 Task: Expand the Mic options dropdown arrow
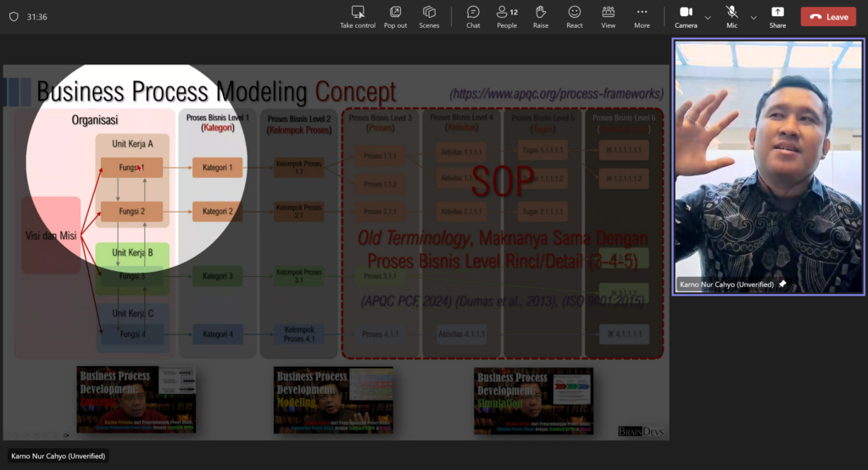click(754, 17)
